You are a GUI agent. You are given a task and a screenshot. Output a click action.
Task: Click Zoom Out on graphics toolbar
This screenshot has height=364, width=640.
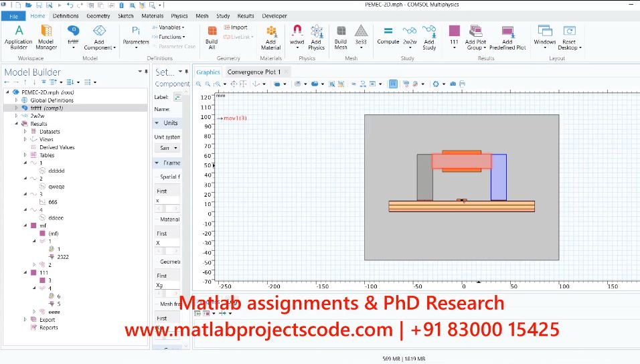point(208,84)
